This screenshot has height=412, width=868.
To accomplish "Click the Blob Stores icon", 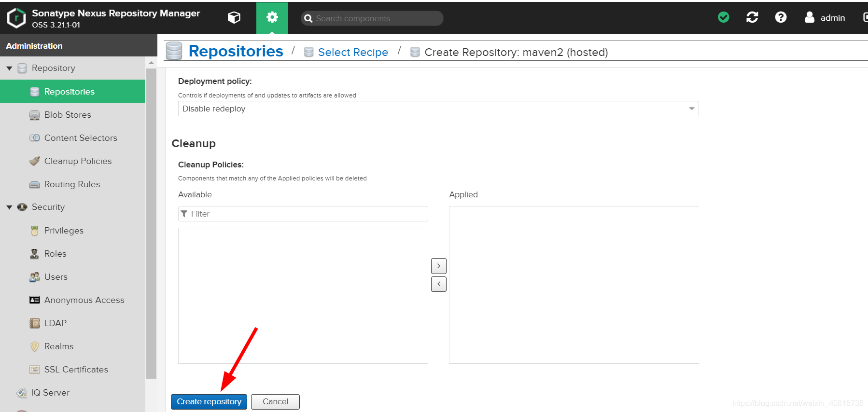I will tap(35, 115).
